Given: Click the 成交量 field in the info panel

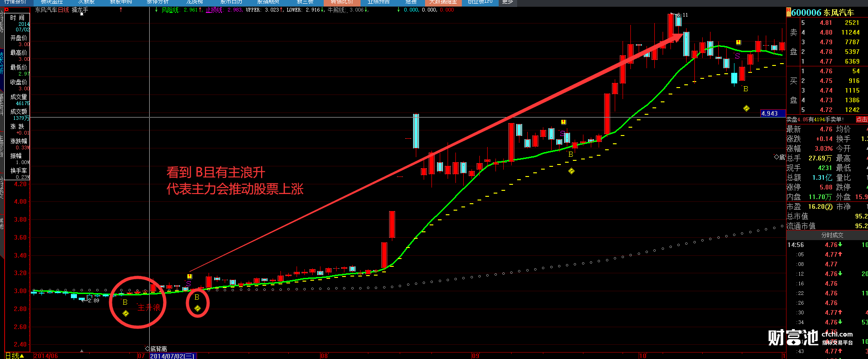Looking at the screenshot, I should tap(18, 100).
